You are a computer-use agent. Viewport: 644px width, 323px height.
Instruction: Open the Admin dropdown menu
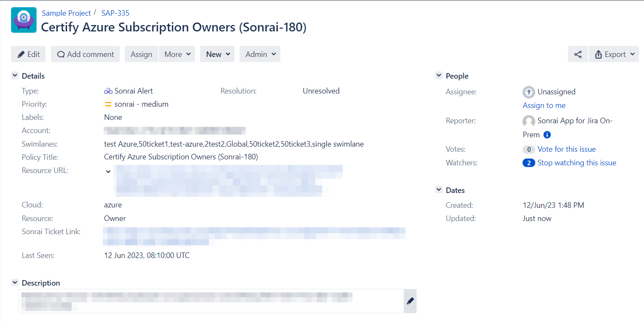[260, 54]
